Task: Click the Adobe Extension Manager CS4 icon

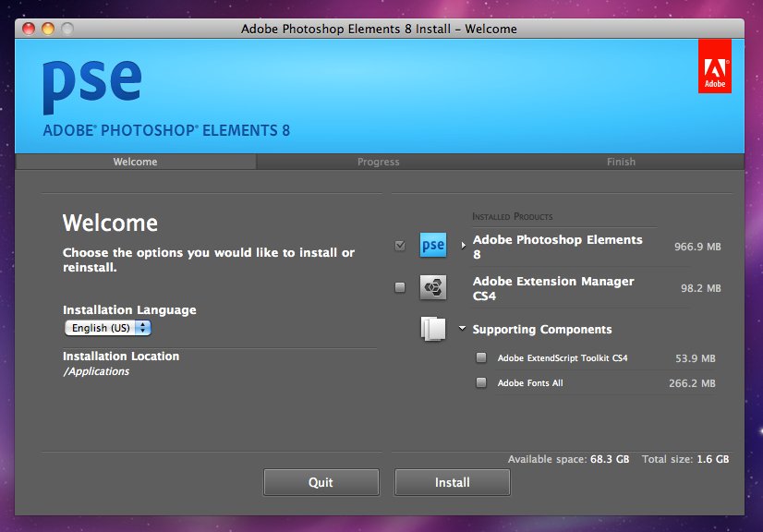Action: [432, 287]
